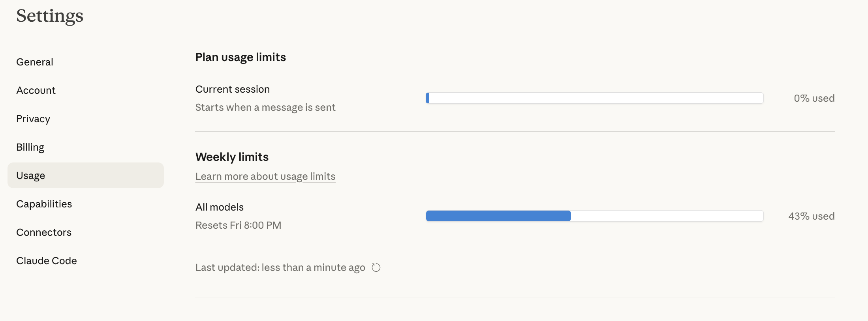Click the Last updated timestamp text
This screenshot has height=321, width=868.
point(280,268)
